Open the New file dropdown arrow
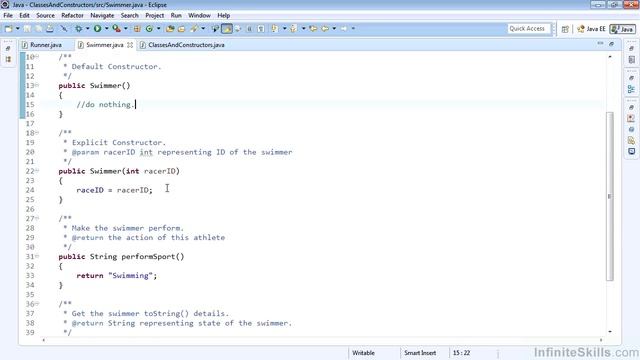The width and height of the screenshot is (640, 360). click(18, 29)
